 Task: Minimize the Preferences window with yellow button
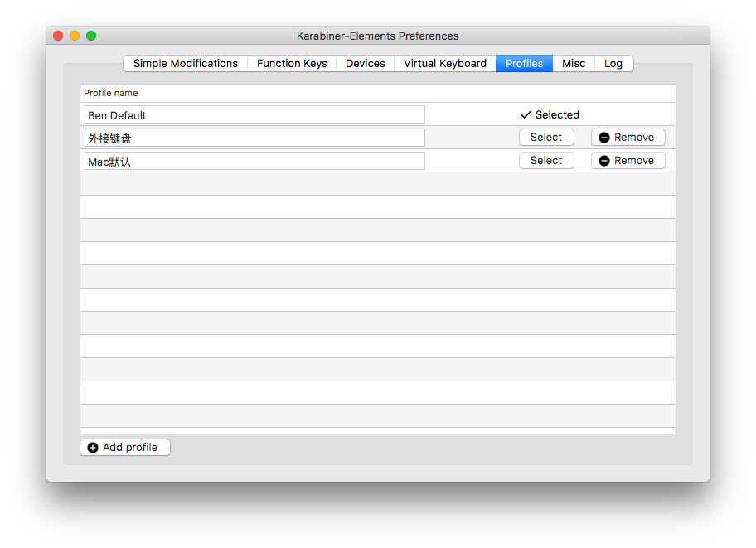click(x=75, y=36)
